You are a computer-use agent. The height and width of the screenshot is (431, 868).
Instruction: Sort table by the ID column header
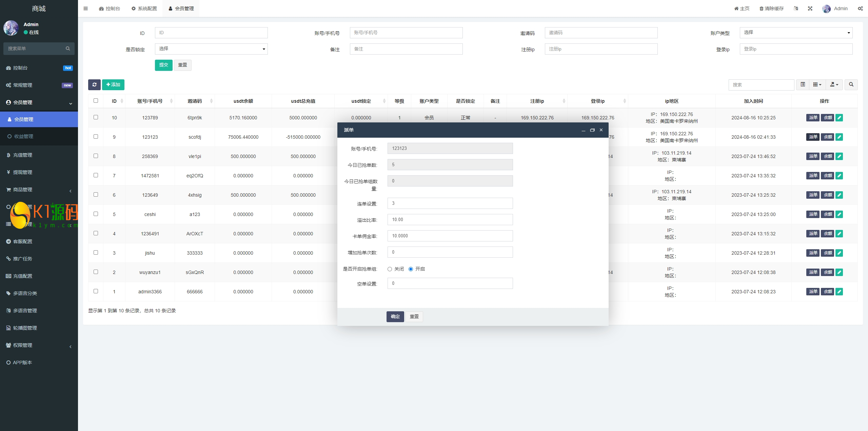(x=114, y=101)
